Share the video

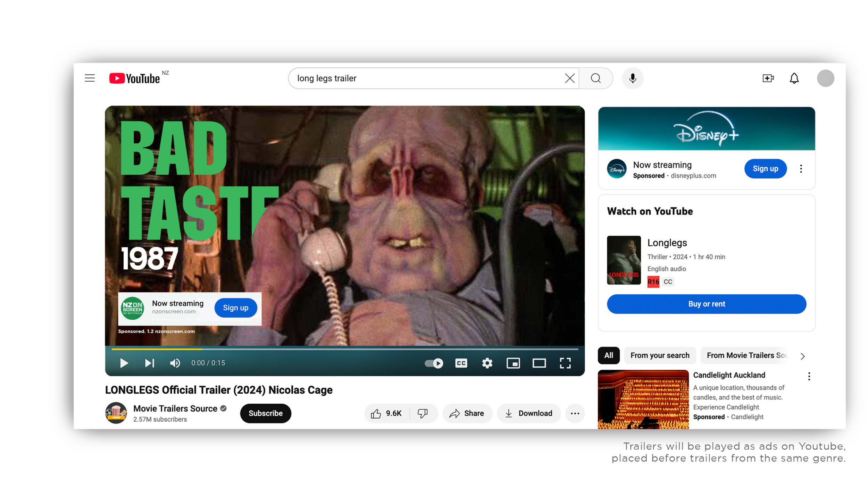point(467,413)
